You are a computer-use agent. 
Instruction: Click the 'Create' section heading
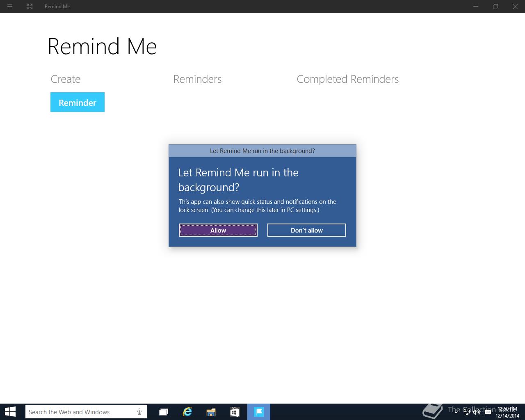coord(66,79)
